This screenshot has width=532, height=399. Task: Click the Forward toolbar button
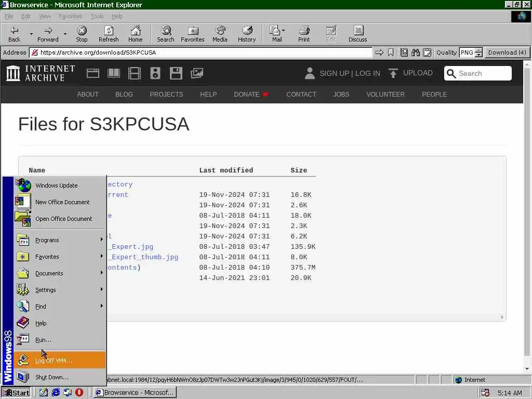pyautogui.click(x=48, y=34)
